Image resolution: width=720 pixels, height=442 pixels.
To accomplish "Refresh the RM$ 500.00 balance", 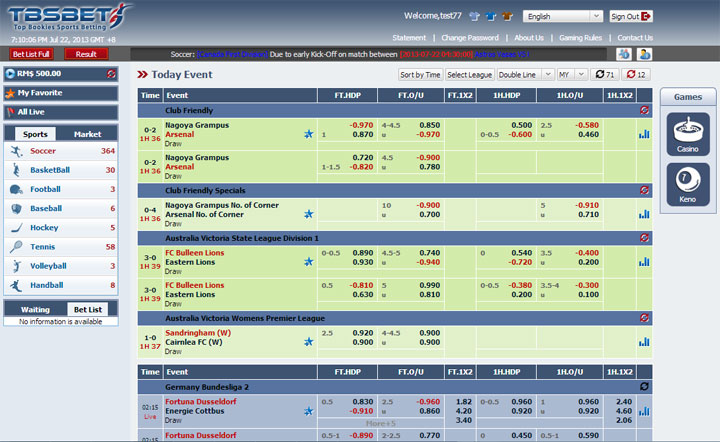I will click(x=111, y=74).
